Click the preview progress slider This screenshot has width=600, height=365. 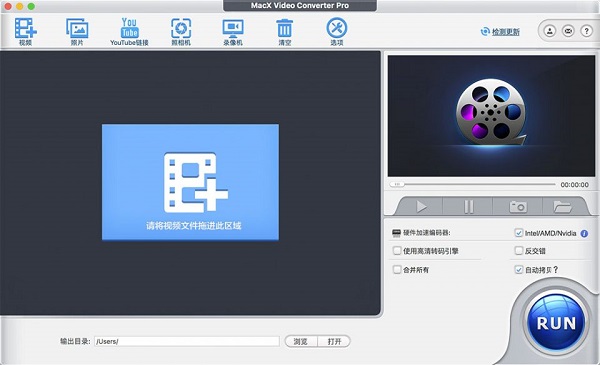[x=472, y=184]
